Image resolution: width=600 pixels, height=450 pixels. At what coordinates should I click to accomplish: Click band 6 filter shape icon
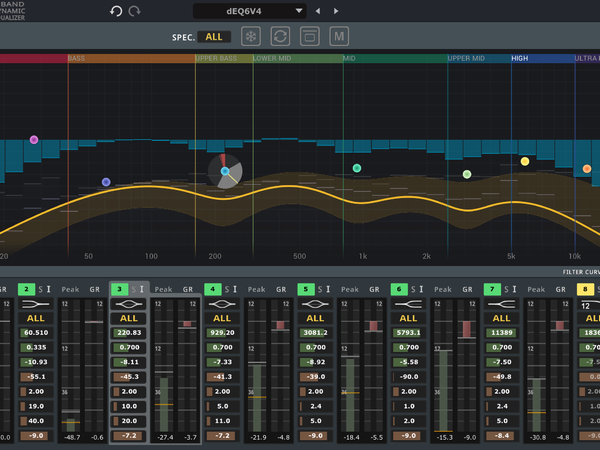408,303
